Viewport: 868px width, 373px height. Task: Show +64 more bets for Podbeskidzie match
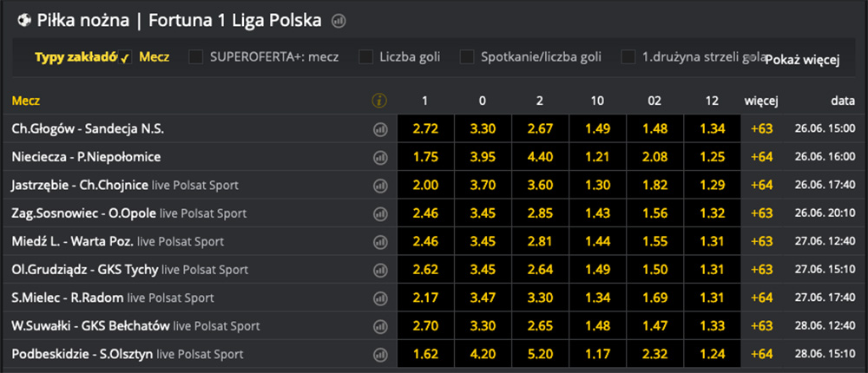(x=761, y=355)
